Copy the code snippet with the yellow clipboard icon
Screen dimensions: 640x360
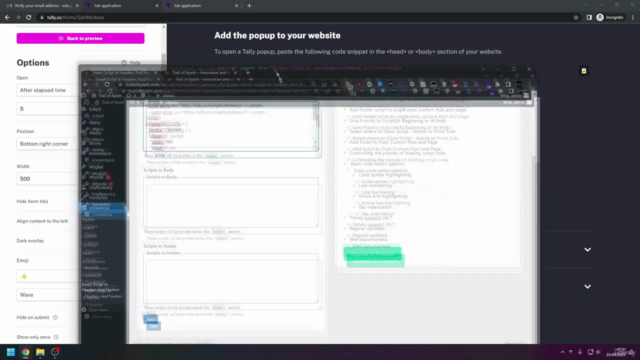[x=584, y=71]
